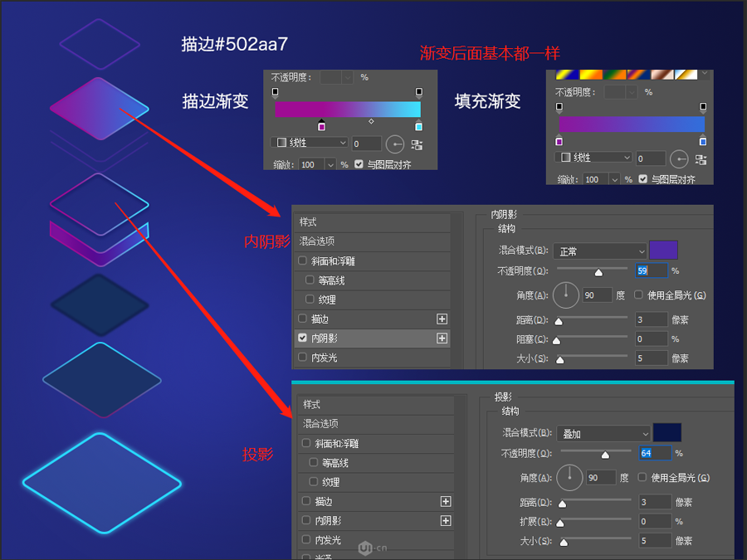Click the plus icon beside 内阴影 in drop shadow dialog

pyautogui.click(x=446, y=520)
